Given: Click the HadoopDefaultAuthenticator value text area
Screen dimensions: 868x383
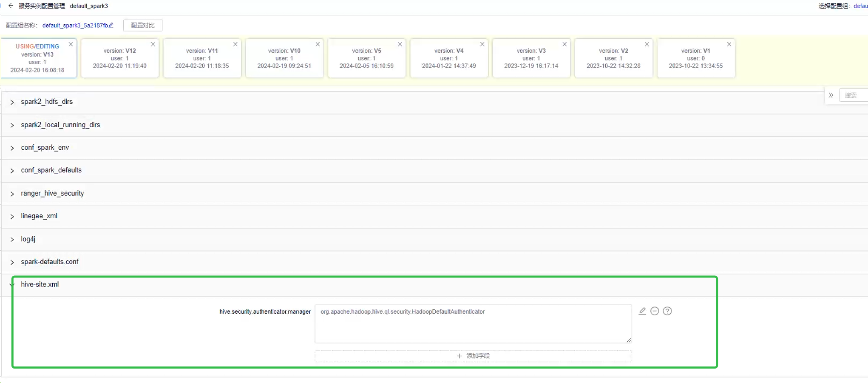Looking at the screenshot, I should 473,323.
